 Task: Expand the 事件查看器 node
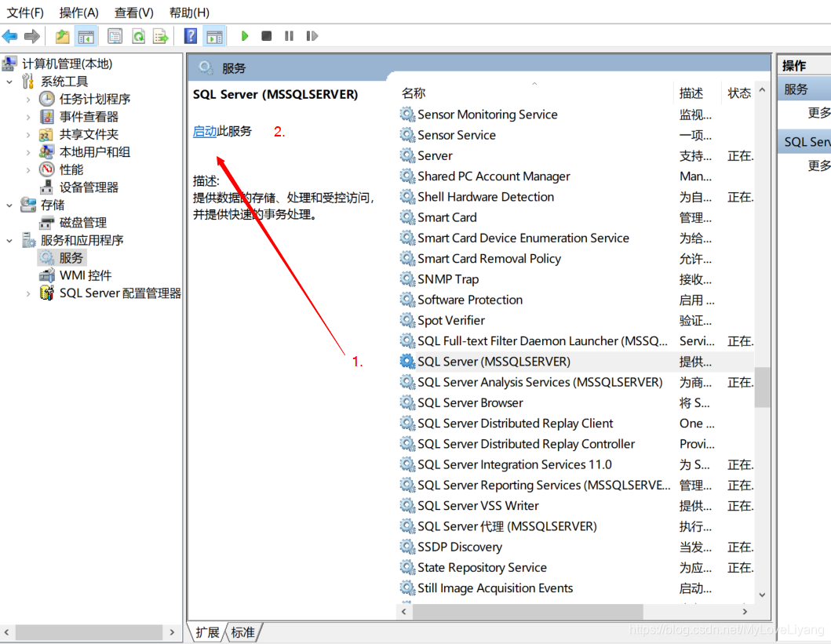(x=28, y=117)
